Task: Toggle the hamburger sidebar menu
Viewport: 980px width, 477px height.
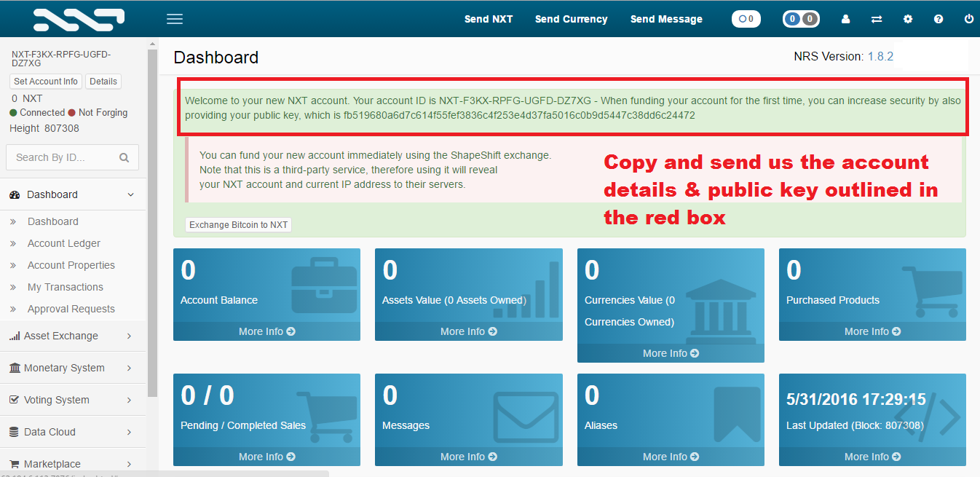Action: pyautogui.click(x=175, y=19)
